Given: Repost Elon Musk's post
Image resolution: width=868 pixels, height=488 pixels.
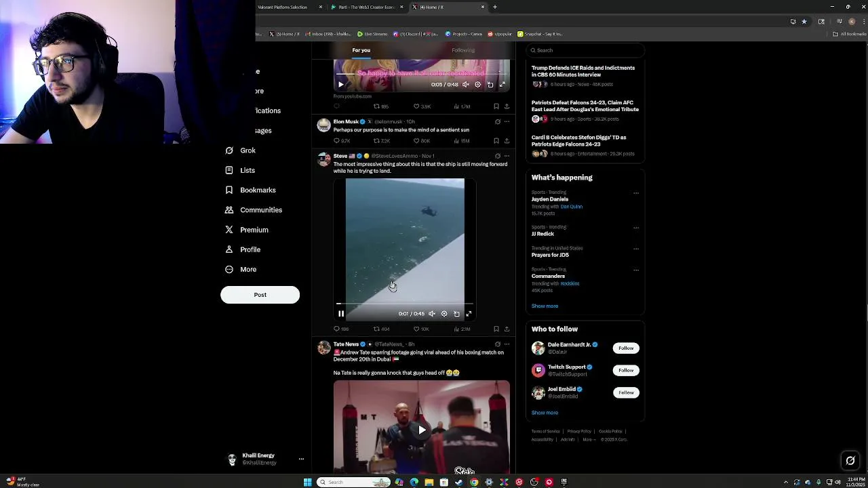Looking at the screenshot, I should coord(381,141).
